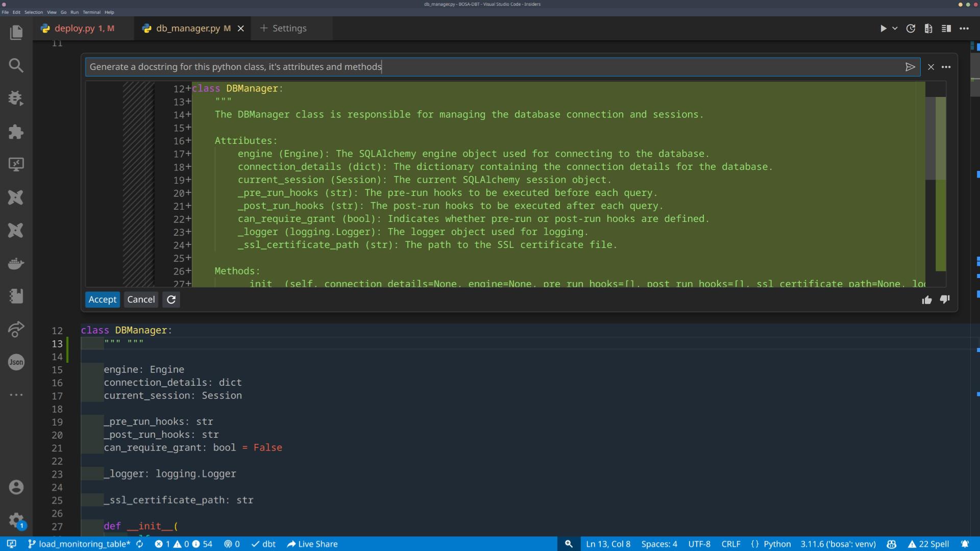Image resolution: width=980 pixels, height=551 pixels.
Task: Send the inline chat prompt
Action: tap(910, 67)
